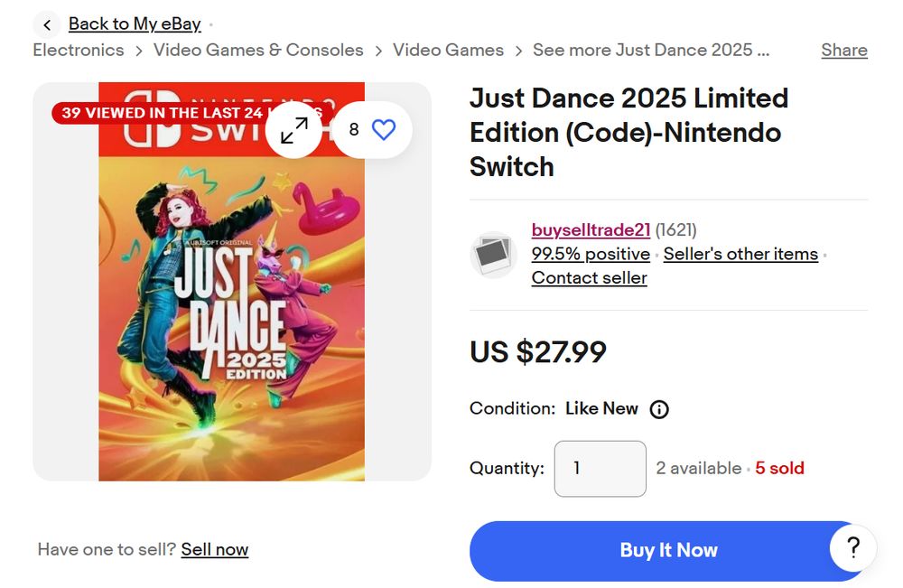Open the condition info icon
This screenshot has width=903, height=588.
(660, 409)
